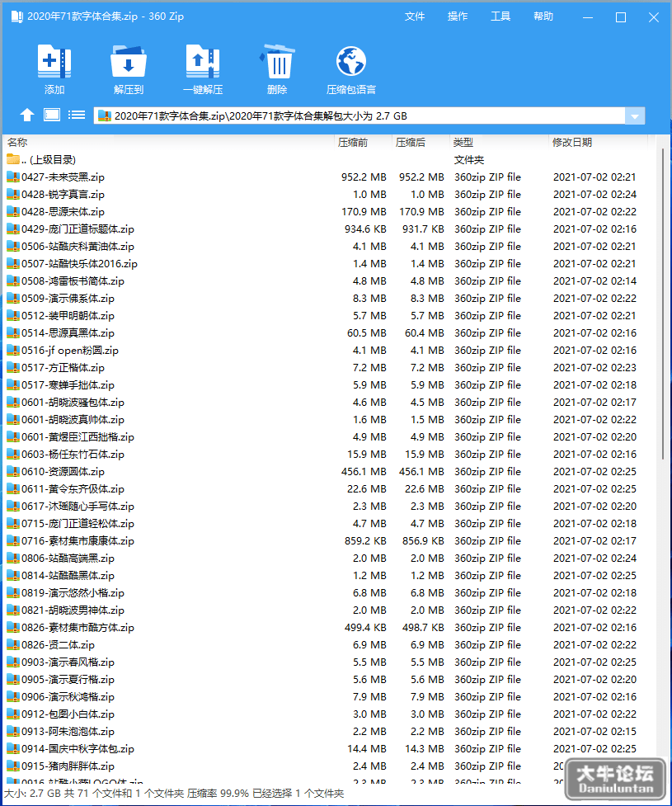672x806 pixels.
Task: Sort by the 名称 column header
Action: (x=169, y=143)
